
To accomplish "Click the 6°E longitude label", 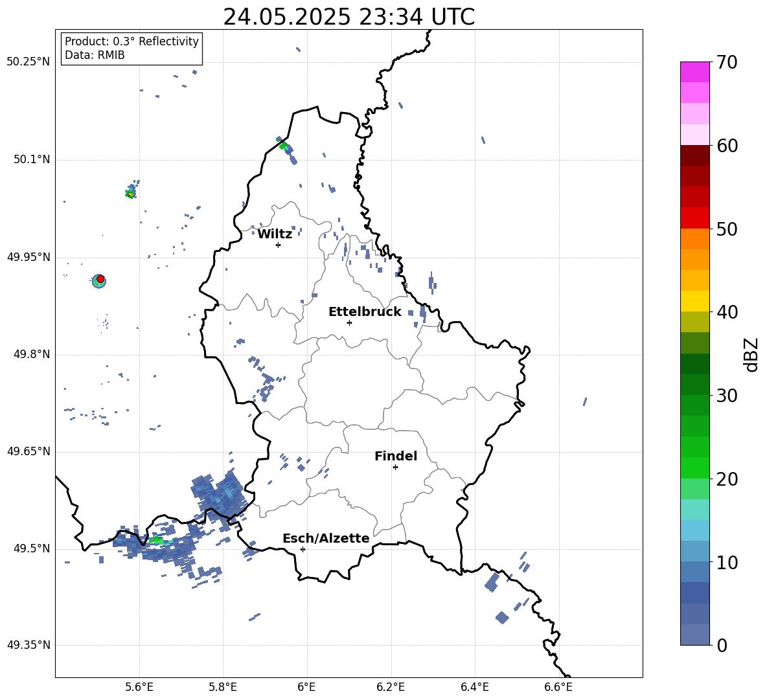I will [x=306, y=687].
